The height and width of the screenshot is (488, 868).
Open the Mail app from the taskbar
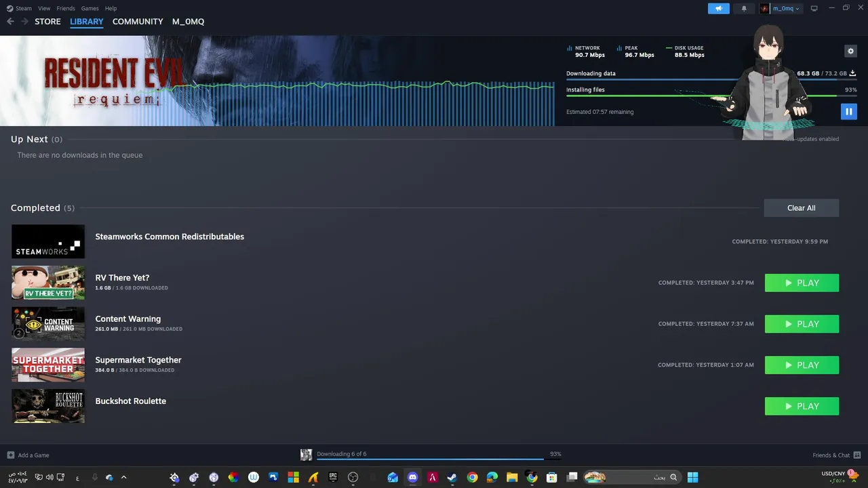click(x=393, y=477)
